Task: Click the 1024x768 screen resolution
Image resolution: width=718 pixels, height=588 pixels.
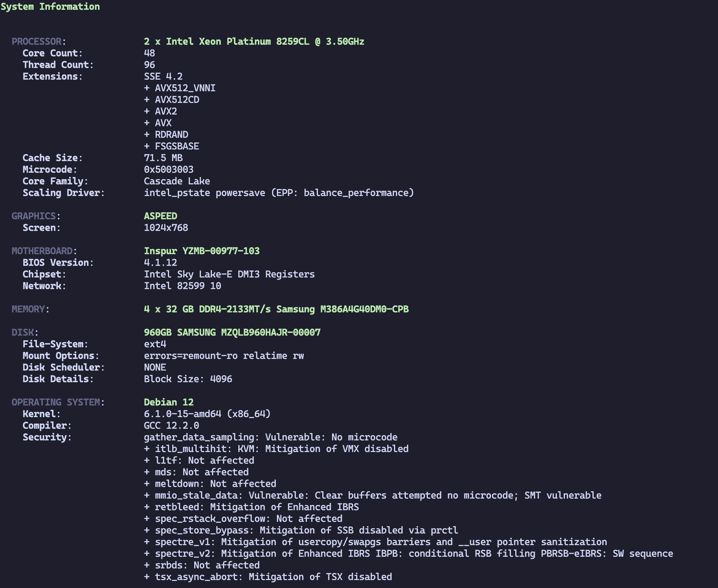Action: click(x=166, y=228)
